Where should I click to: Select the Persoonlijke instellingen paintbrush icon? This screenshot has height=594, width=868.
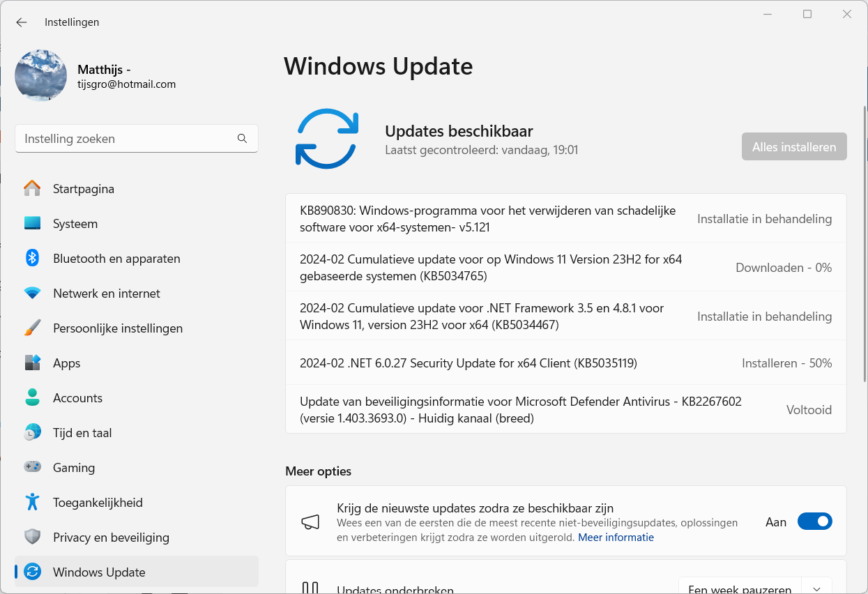tap(32, 328)
